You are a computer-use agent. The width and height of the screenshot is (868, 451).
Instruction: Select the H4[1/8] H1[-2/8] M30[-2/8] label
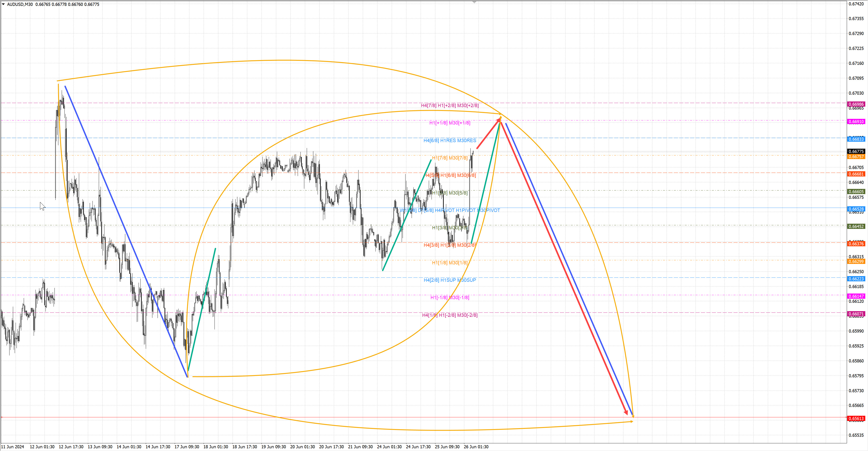(x=450, y=315)
